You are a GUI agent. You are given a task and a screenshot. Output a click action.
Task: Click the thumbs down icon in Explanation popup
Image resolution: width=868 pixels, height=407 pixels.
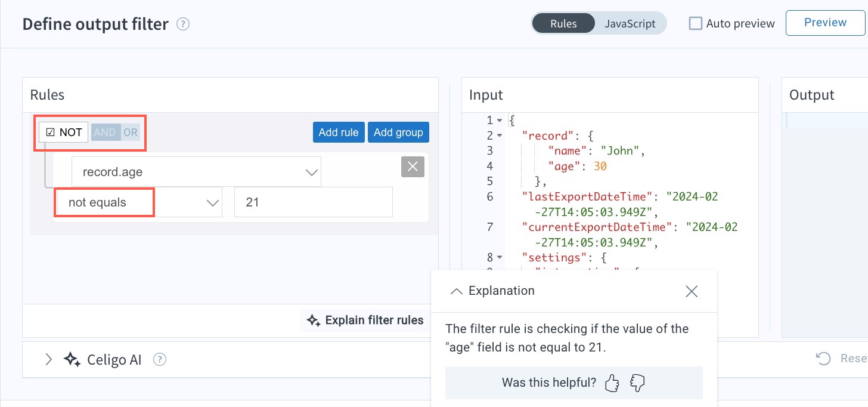pyautogui.click(x=637, y=383)
